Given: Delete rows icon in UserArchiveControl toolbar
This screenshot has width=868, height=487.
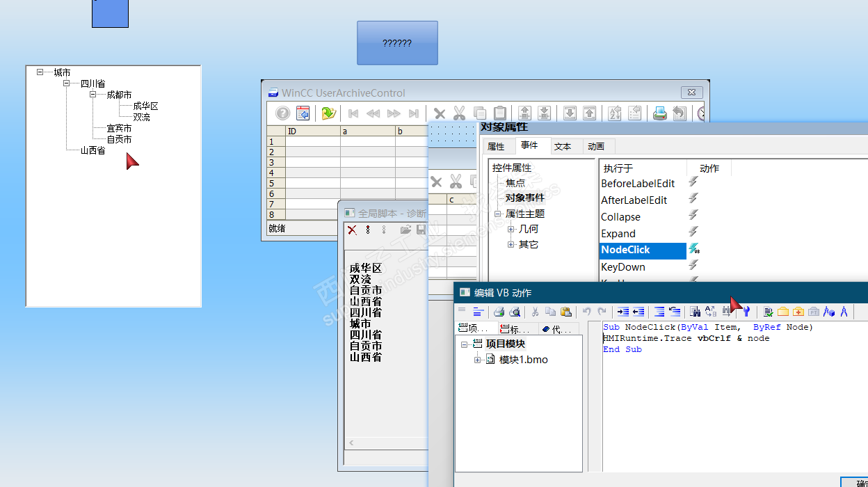Looking at the screenshot, I should pos(440,113).
